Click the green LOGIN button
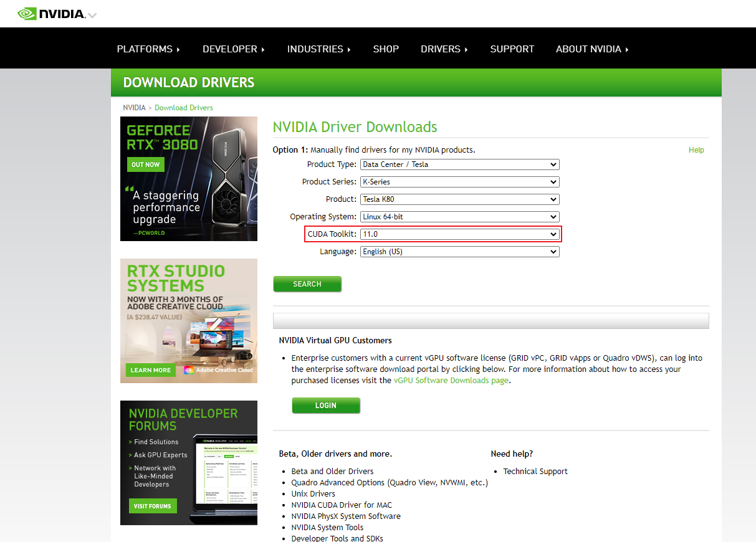 (326, 406)
